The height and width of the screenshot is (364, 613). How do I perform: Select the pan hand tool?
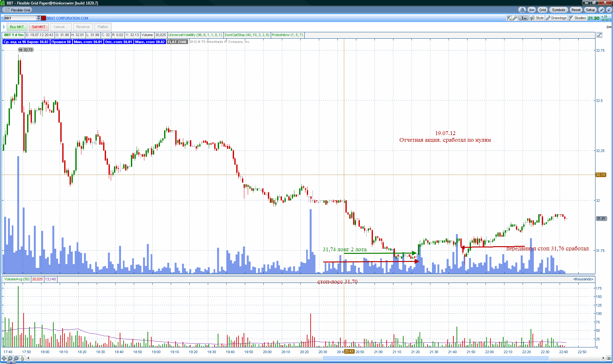pos(22,358)
